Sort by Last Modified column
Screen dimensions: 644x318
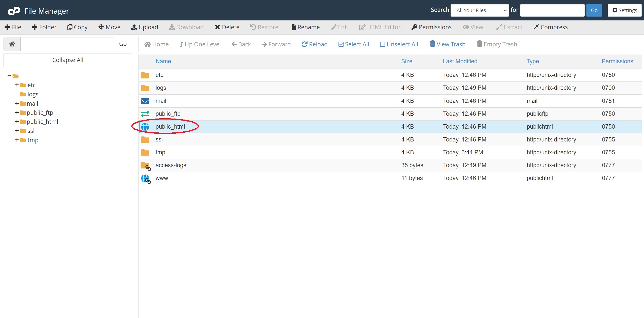pos(460,61)
